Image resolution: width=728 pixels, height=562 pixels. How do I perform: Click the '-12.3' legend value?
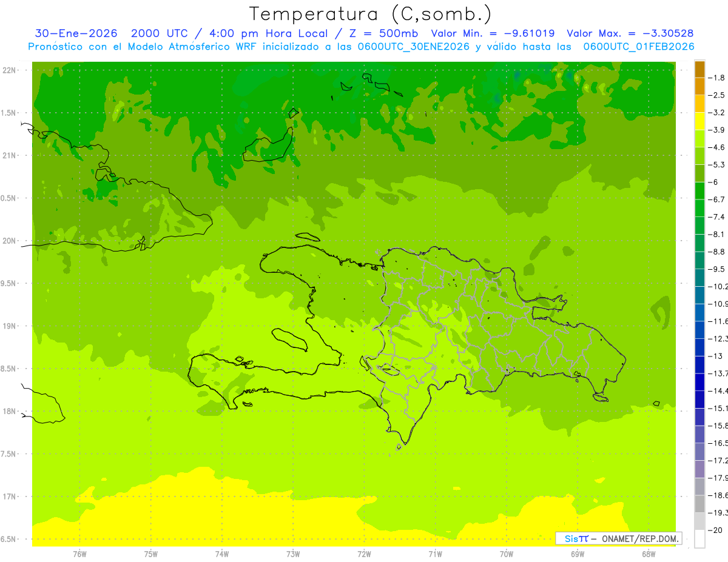pyautogui.click(x=719, y=338)
